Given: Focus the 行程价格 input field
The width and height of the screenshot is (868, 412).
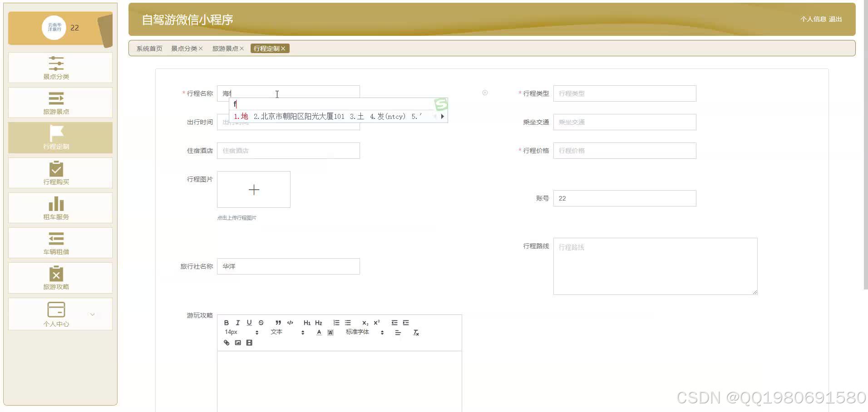Looking at the screenshot, I should [x=625, y=151].
